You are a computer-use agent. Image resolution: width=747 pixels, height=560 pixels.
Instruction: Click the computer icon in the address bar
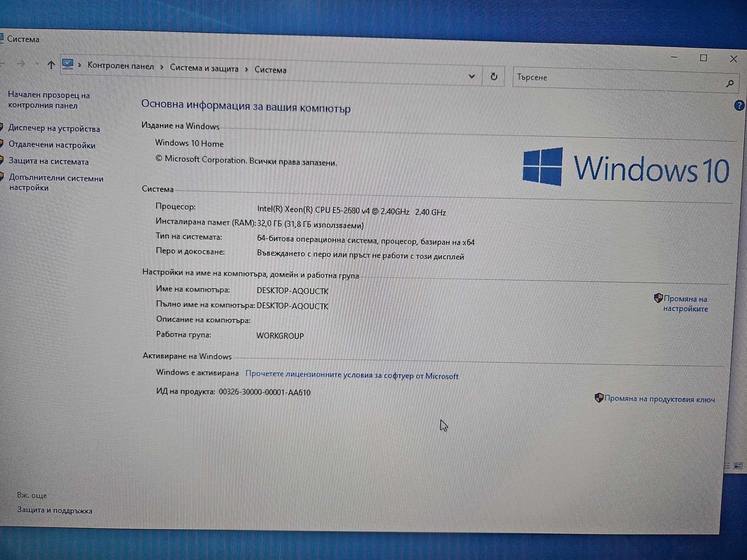point(68,64)
